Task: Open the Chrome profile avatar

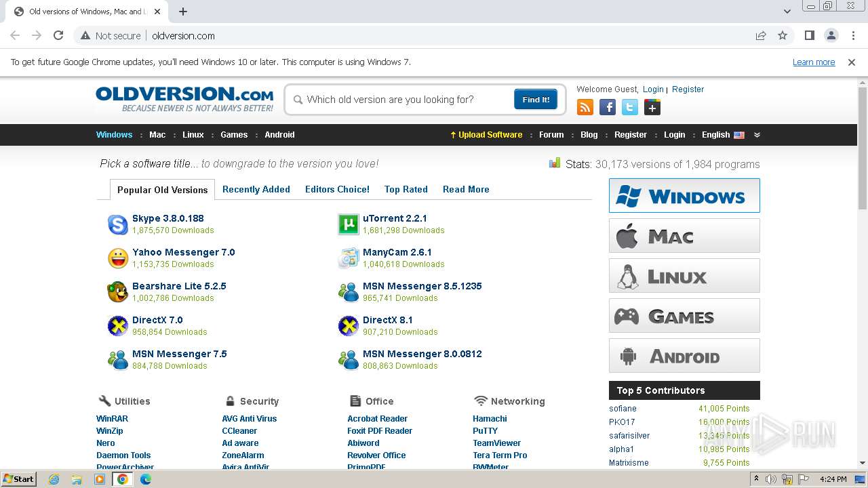Action: [x=831, y=35]
